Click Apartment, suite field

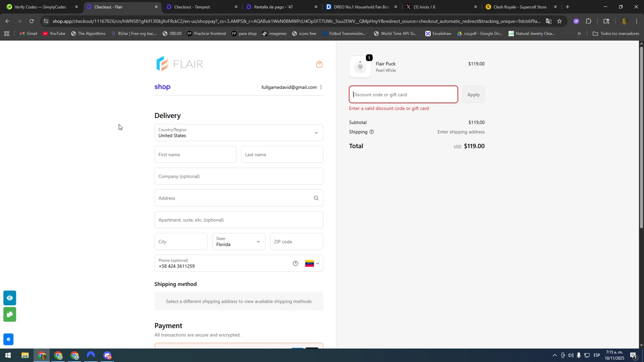[x=239, y=220]
